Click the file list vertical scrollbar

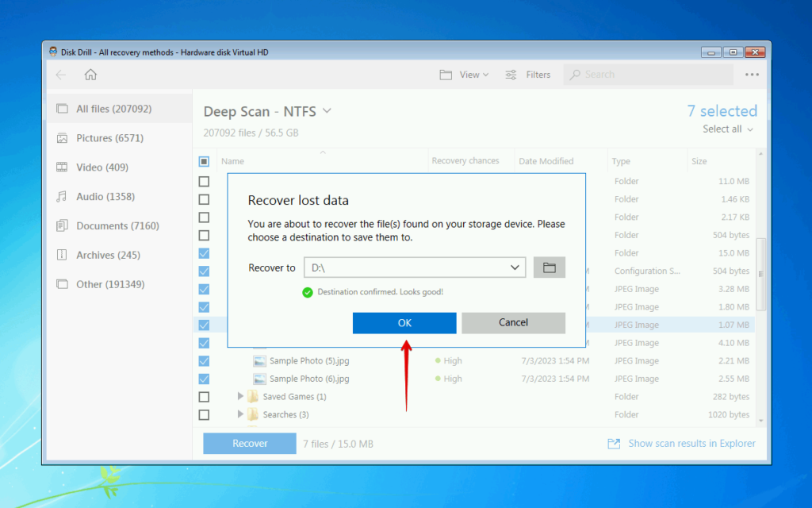pyautogui.click(x=760, y=274)
